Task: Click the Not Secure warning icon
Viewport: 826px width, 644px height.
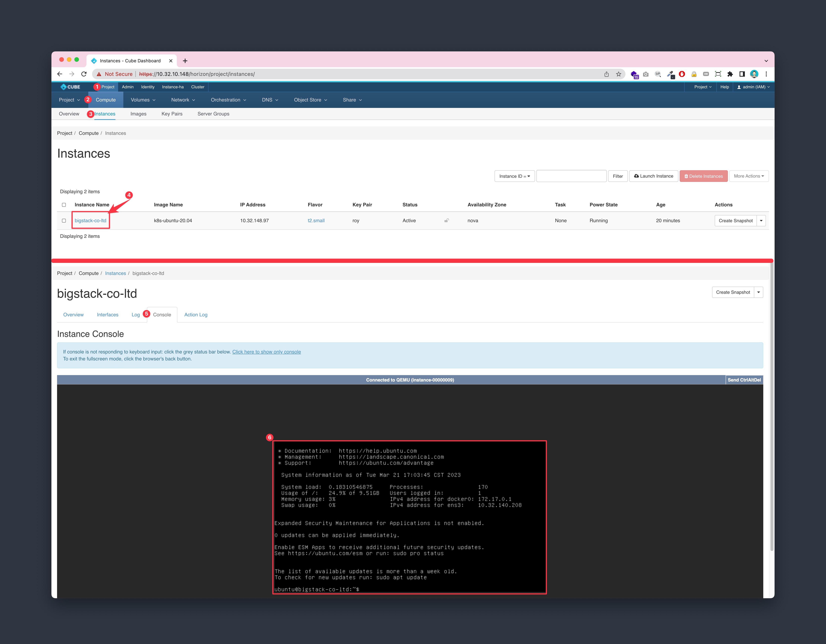Action: pyautogui.click(x=99, y=74)
